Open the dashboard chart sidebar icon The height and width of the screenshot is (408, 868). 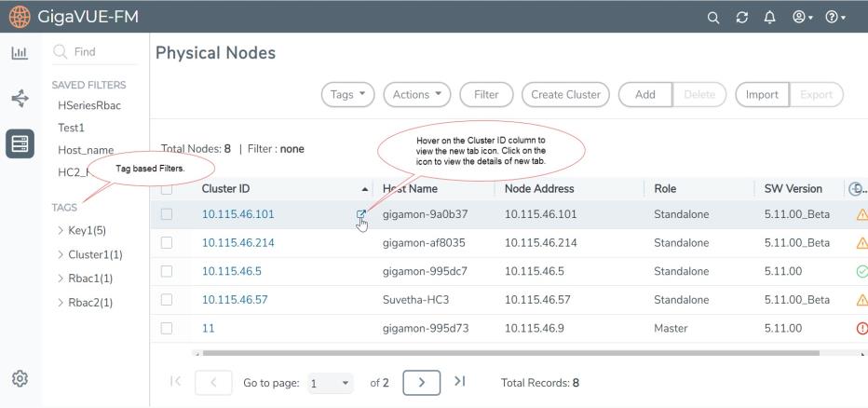click(20, 53)
